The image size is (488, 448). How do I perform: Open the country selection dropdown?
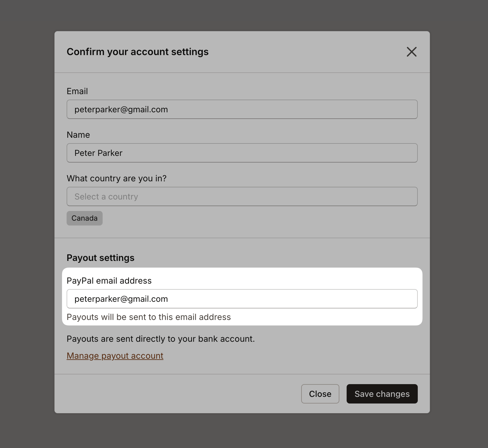click(242, 196)
